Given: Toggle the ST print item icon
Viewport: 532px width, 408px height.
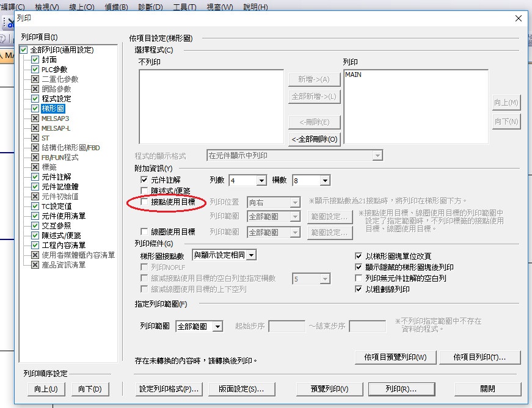Looking at the screenshot, I should (x=35, y=138).
